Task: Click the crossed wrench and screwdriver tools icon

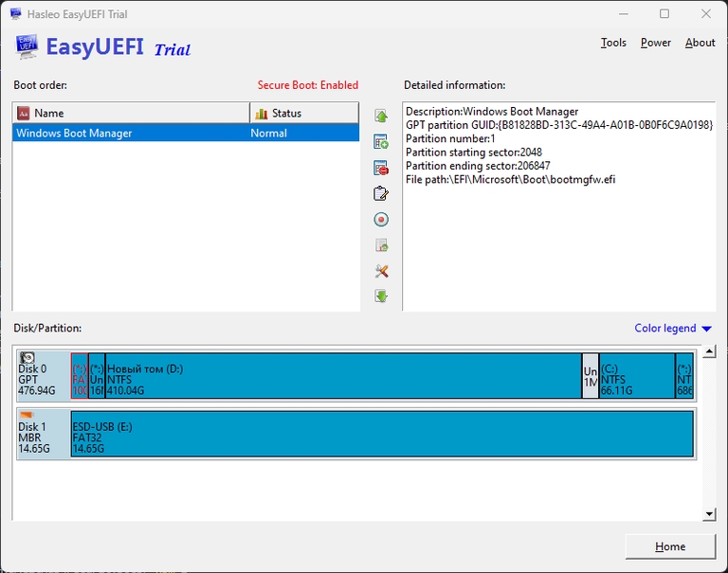Action: (x=381, y=272)
